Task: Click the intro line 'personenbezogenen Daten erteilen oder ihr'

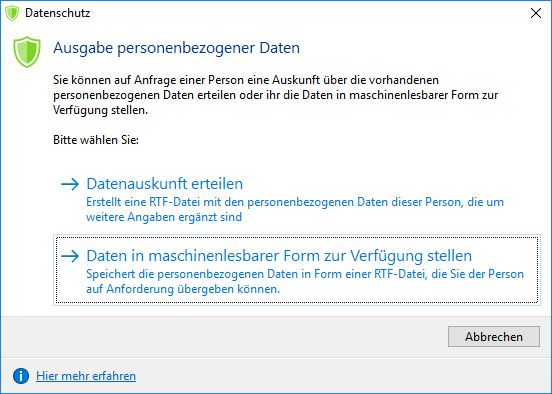Action: click(275, 95)
